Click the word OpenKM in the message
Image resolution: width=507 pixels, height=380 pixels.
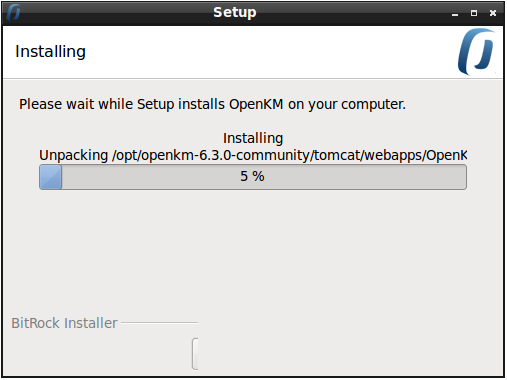tap(256, 104)
